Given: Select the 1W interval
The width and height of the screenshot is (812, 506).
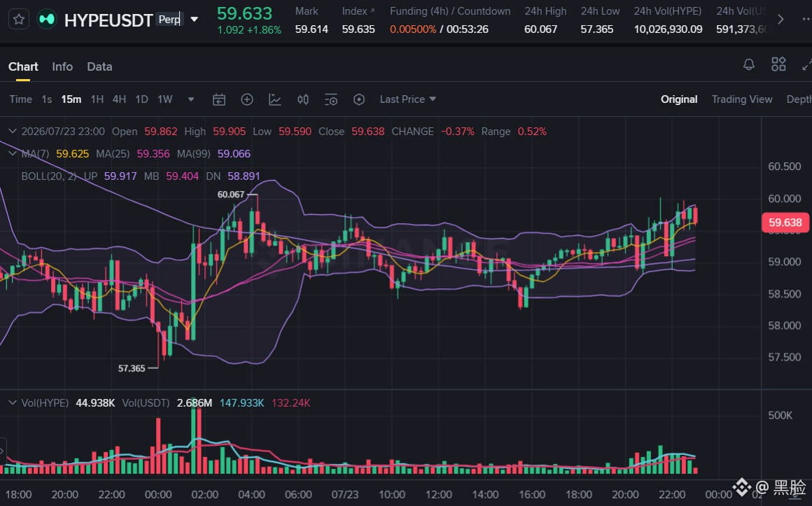Looking at the screenshot, I should click(x=164, y=99).
